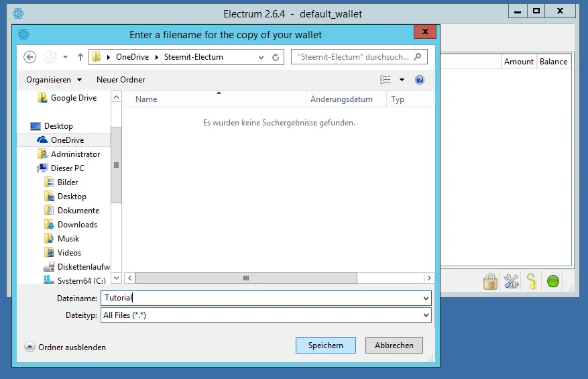Click the Bilder folder icon
The image size is (588, 379).
(49, 182)
